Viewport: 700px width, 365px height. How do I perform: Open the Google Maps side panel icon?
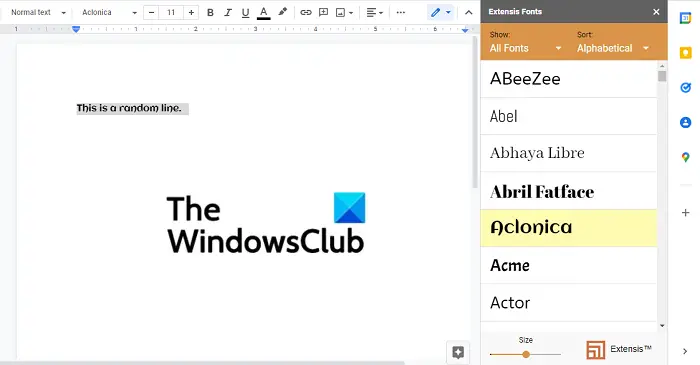[685, 157]
